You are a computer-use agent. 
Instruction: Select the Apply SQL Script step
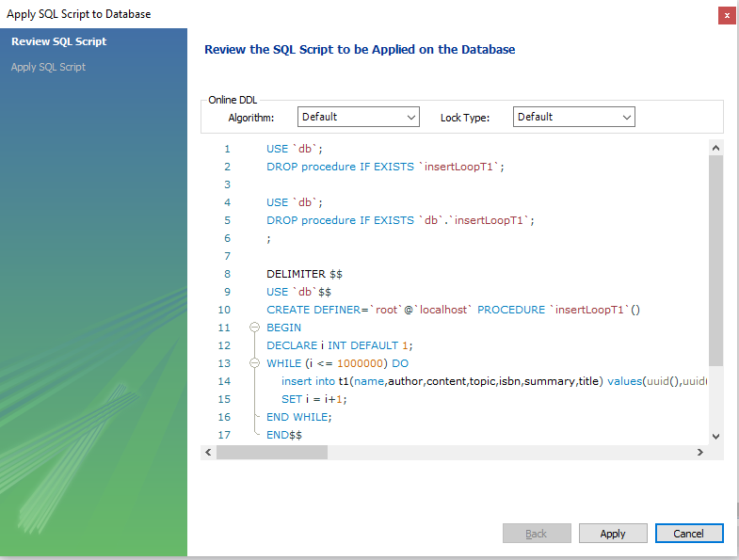(x=48, y=67)
